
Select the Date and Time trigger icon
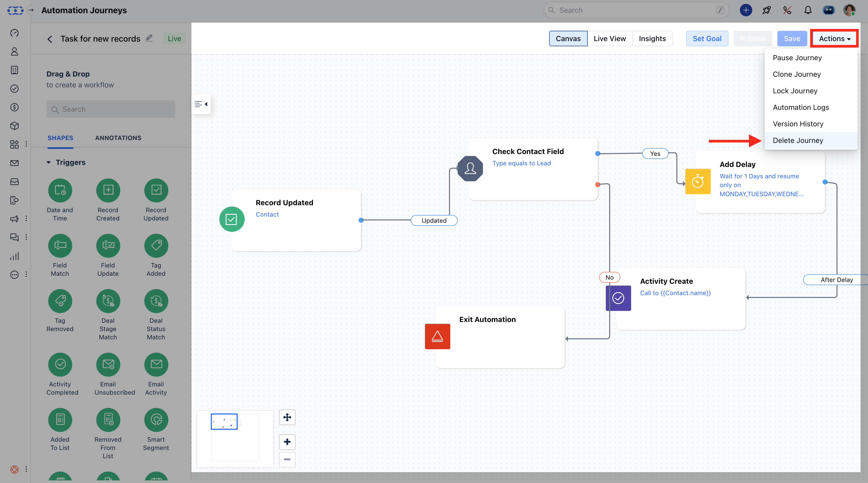coord(60,190)
